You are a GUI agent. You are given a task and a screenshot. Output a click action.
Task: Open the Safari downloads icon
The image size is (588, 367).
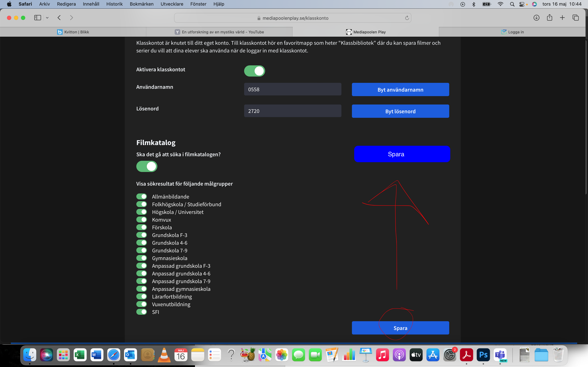tap(536, 18)
